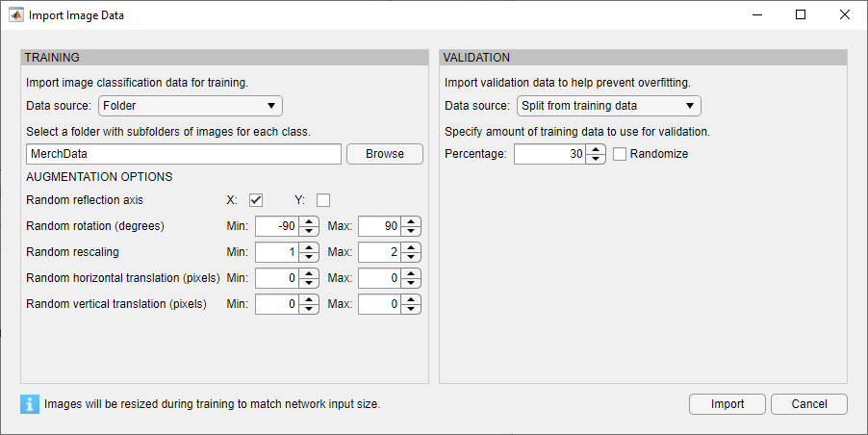Click the MATLAB logo icon in title bar
Viewport: 868px width, 435px height.
[x=16, y=15]
